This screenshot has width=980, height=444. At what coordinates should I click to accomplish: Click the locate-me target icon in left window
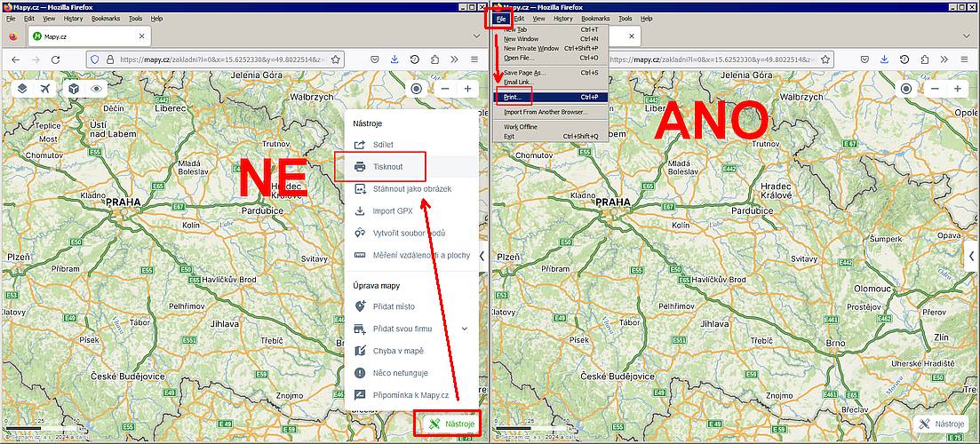(x=417, y=89)
